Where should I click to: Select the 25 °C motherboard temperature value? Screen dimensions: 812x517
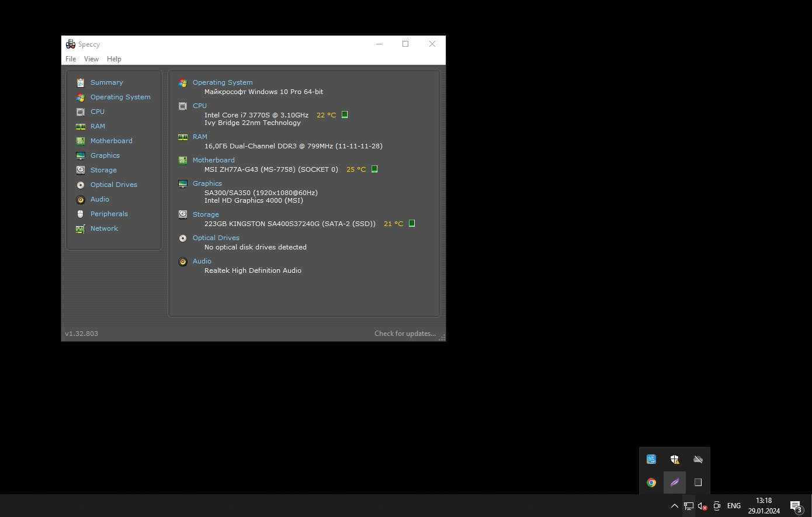point(356,169)
